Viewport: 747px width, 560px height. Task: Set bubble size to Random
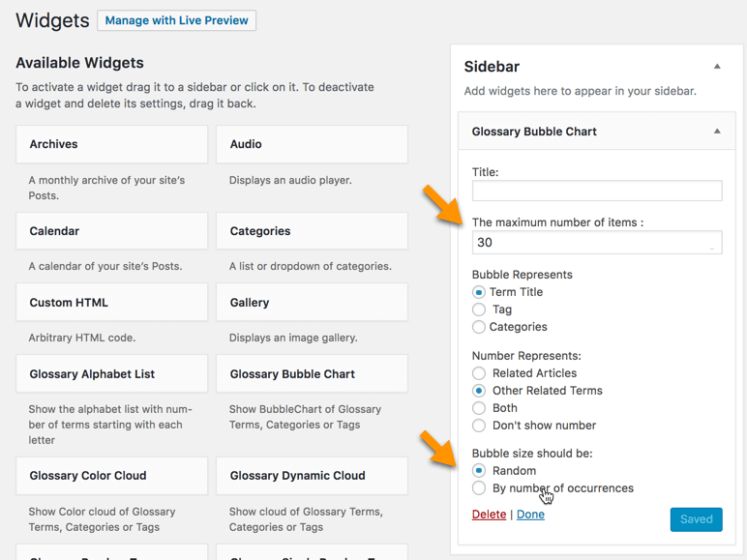coord(479,471)
